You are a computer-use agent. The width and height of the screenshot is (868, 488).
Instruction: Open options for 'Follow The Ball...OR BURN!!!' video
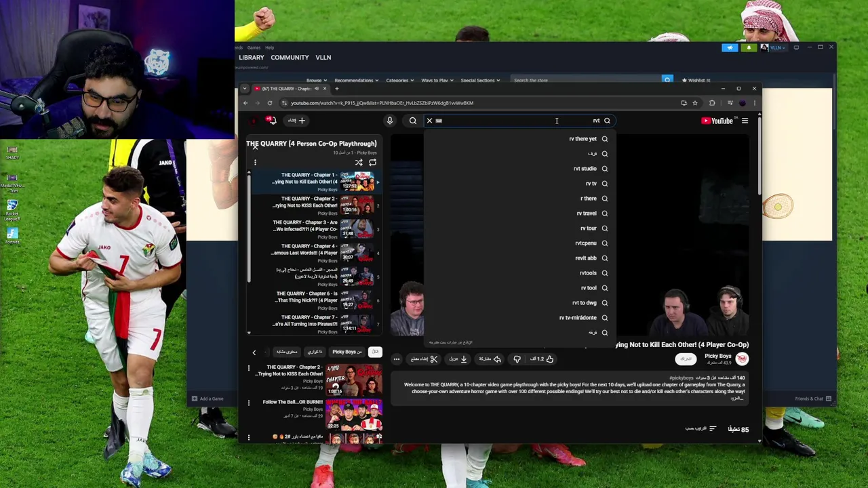249,403
